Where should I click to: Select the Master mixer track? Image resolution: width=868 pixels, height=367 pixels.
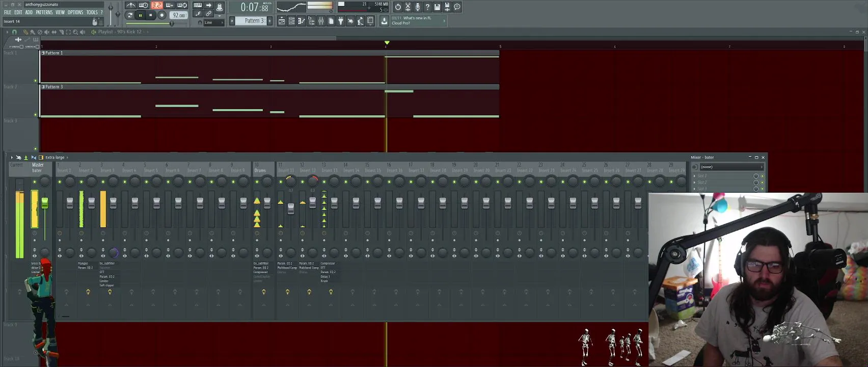click(38, 168)
